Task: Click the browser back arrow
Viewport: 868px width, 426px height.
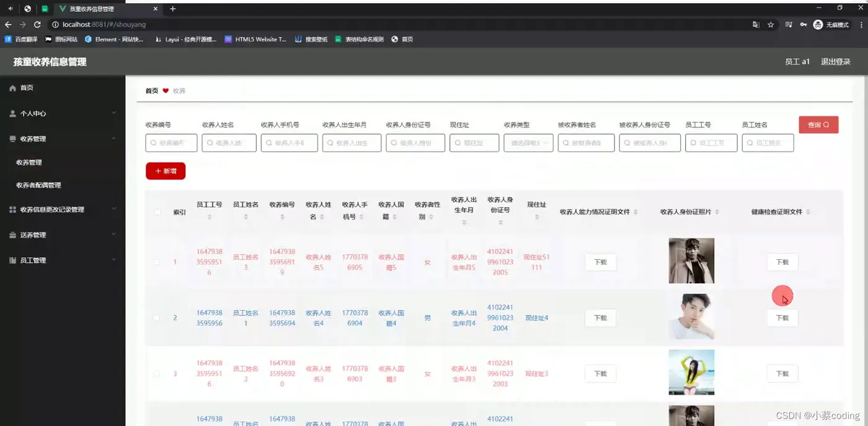Action: click(8, 25)
